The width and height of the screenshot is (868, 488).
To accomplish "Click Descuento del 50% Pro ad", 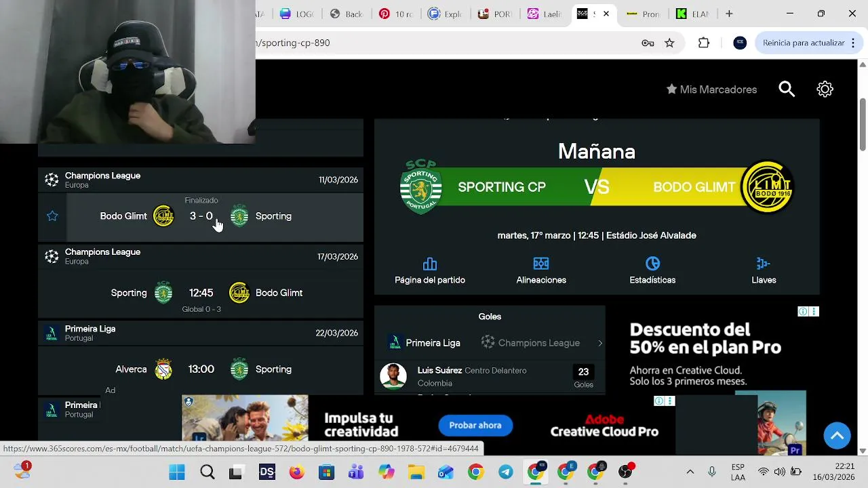I will click(705, 339).
